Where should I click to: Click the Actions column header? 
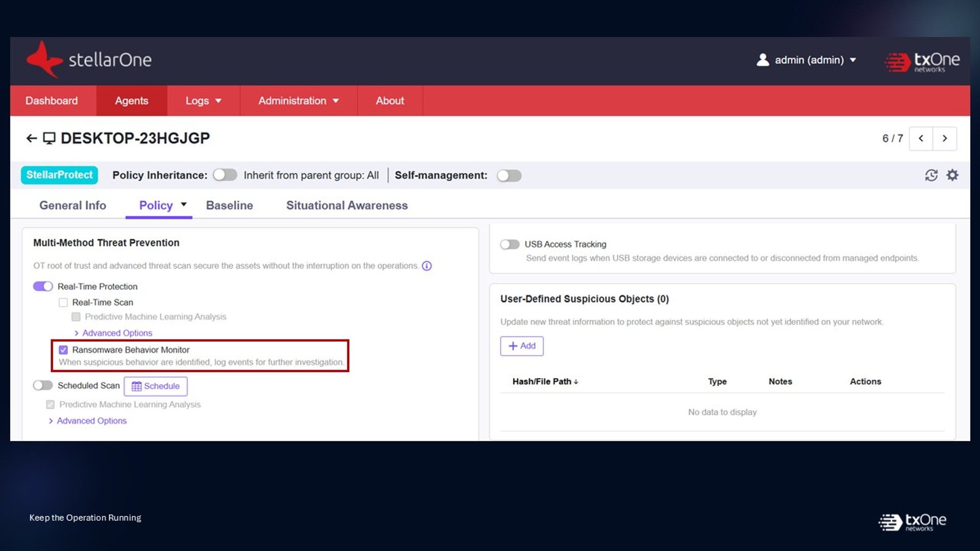865,382
